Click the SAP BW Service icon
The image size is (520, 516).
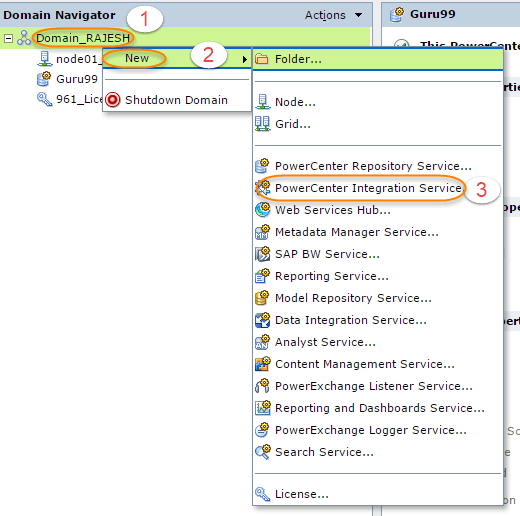pyautogui.click(x=262, y=254)
